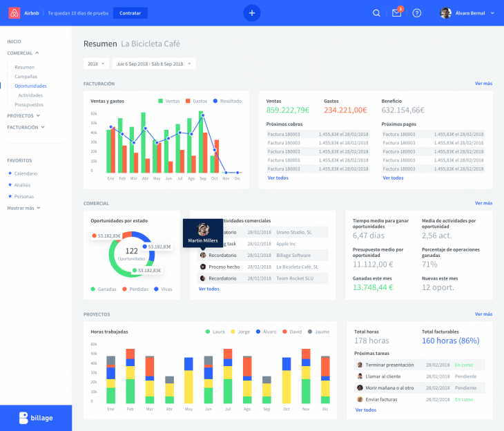The width and height of the screenshot is (504, 431).
Task: Click Ver todos under commercial activities
Action: [209, 289]
